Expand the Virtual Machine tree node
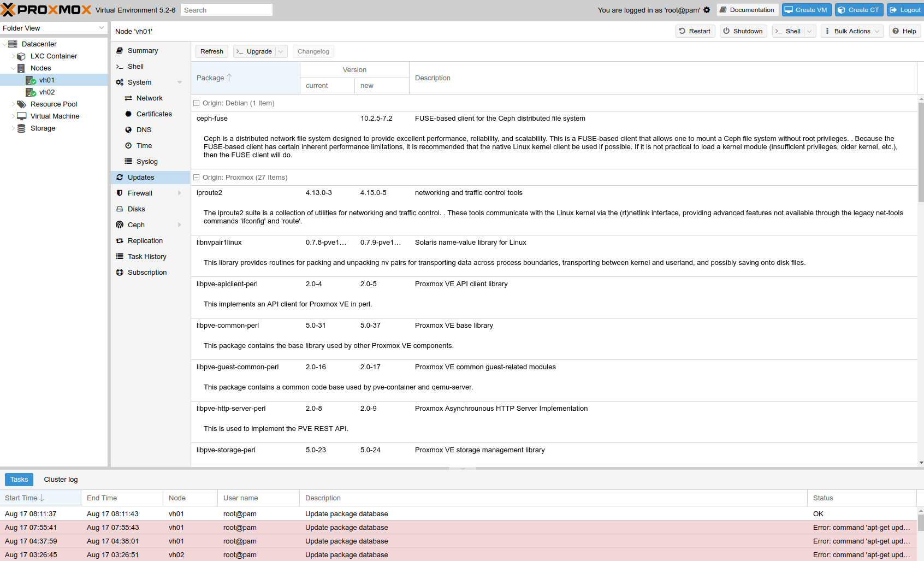The height and width of the screenshot is (561, 924). click(13, 116)
